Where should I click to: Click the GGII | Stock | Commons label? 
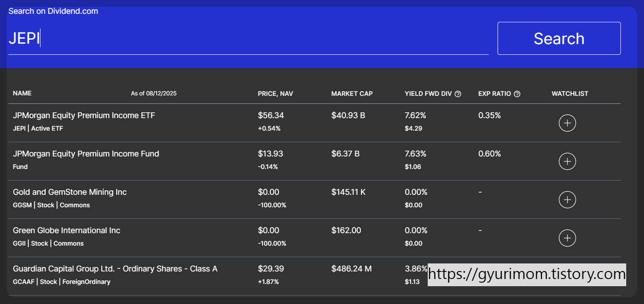coord(49,243)
